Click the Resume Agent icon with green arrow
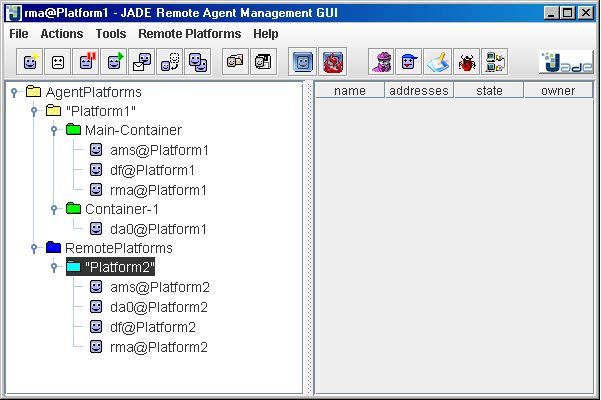601x400 pixels. pyautogui.click(x=114, y=62)
